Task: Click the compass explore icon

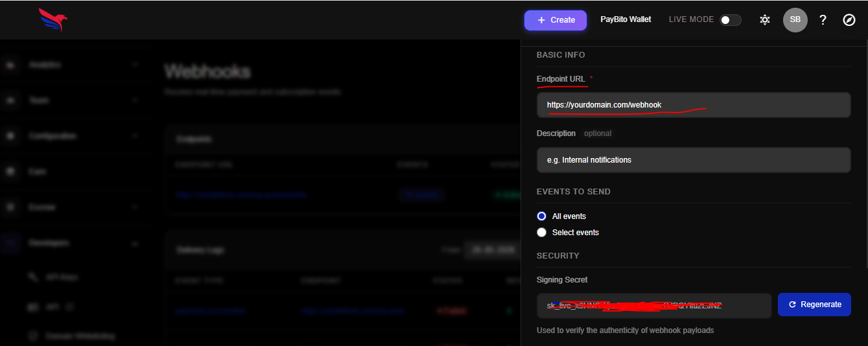Action: click(x=849, y=20)
